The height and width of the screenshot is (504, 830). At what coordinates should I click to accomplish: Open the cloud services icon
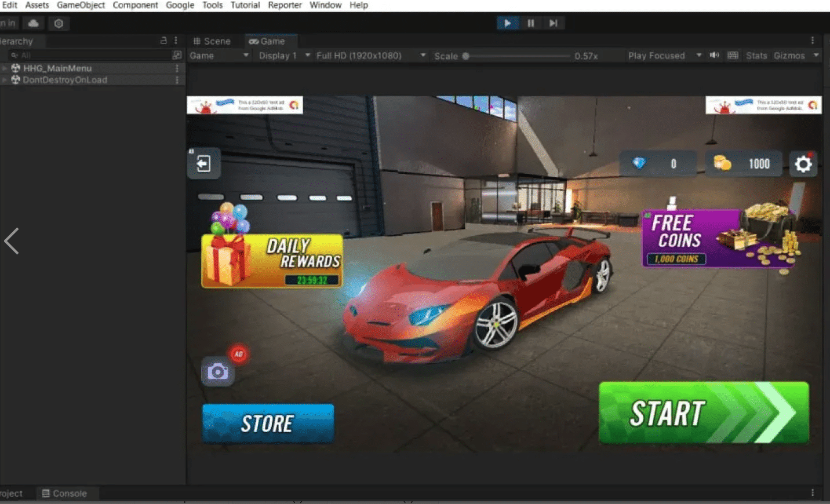[x=34, y=23]
